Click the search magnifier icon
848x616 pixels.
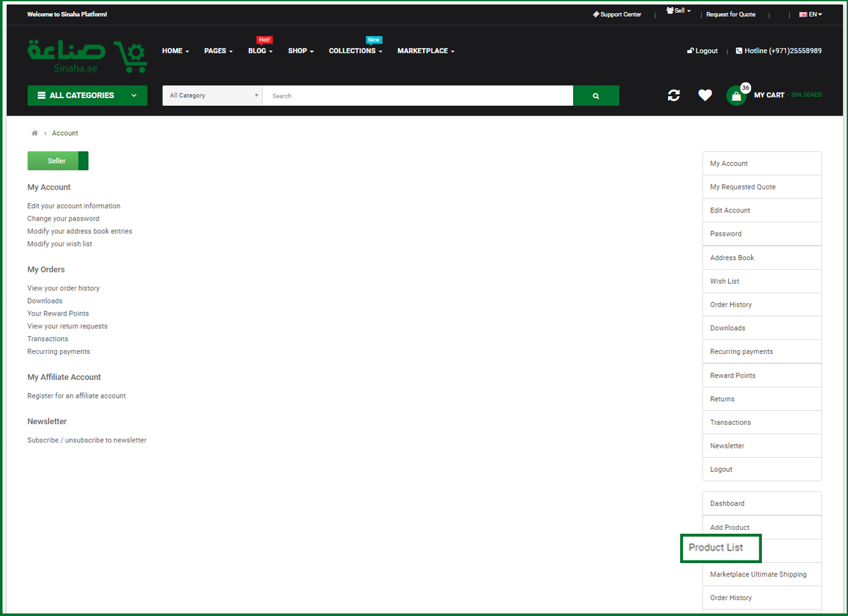pyautogui.click(x=595, y=95)
